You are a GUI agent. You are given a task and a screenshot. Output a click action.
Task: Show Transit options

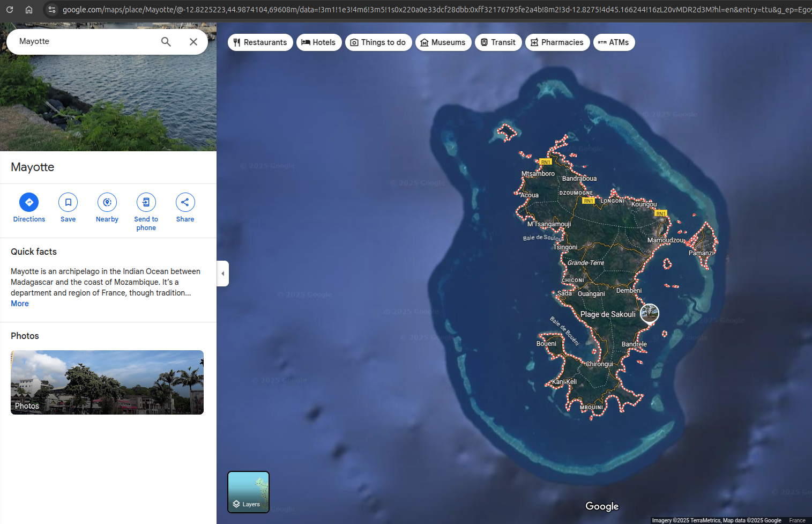498,42
